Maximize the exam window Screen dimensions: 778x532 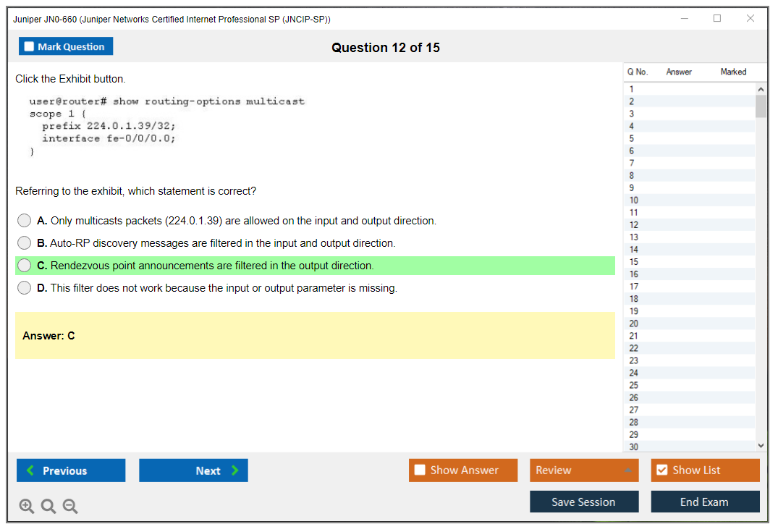point(717,19)
